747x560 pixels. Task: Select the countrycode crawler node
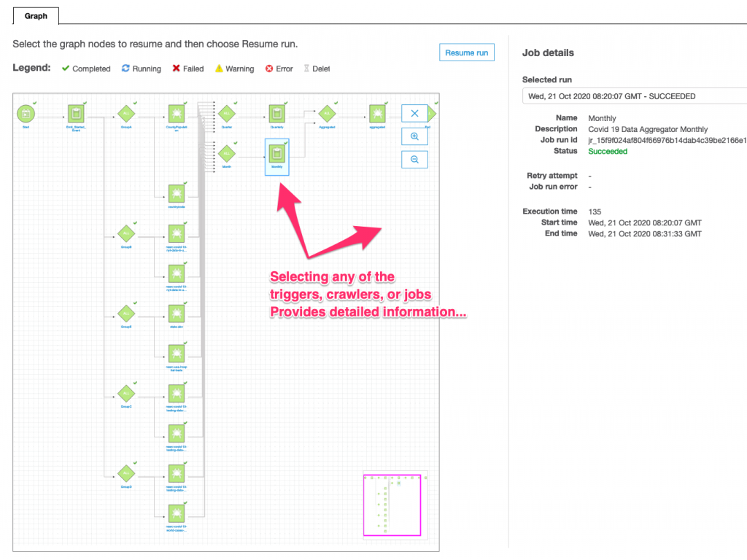click(x=177, y=193)
